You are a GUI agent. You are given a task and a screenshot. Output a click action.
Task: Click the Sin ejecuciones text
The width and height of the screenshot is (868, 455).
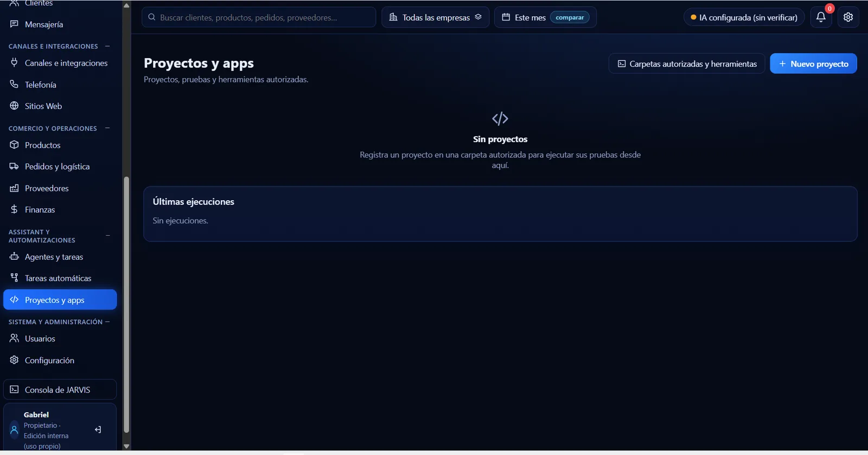(x=180, y=221)
